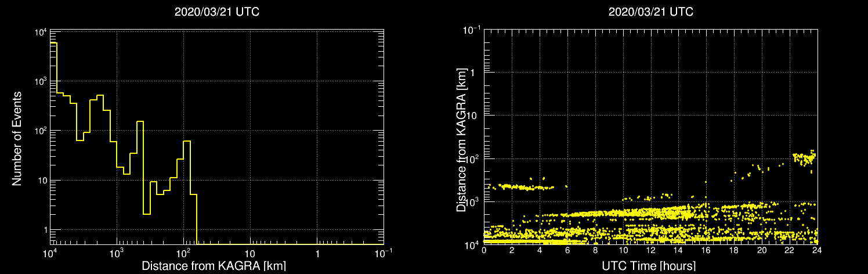The image size is (868, 274).
Task: Click the 6 tick on UTC Time axis
Action: click(567, 250)
